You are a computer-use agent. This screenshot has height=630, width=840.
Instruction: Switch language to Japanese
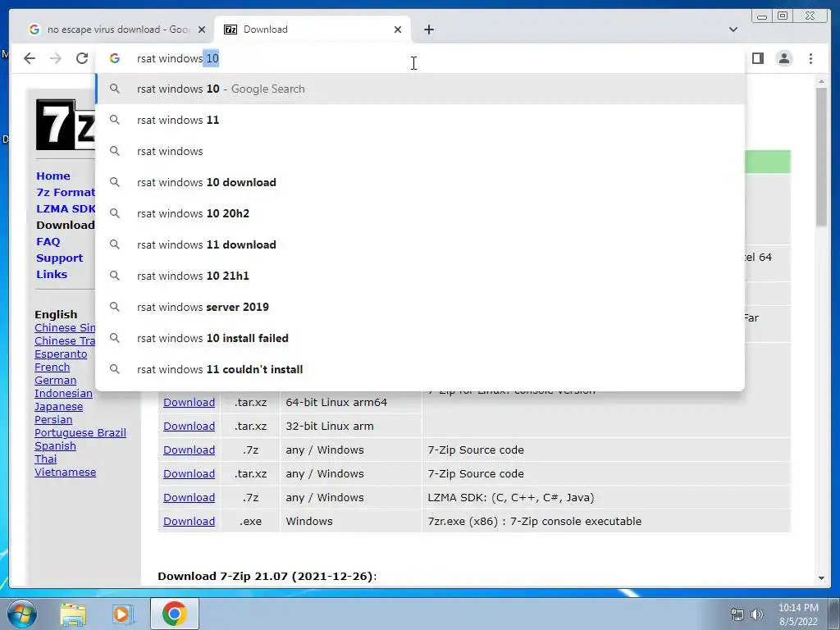click(x=58, y=407)
